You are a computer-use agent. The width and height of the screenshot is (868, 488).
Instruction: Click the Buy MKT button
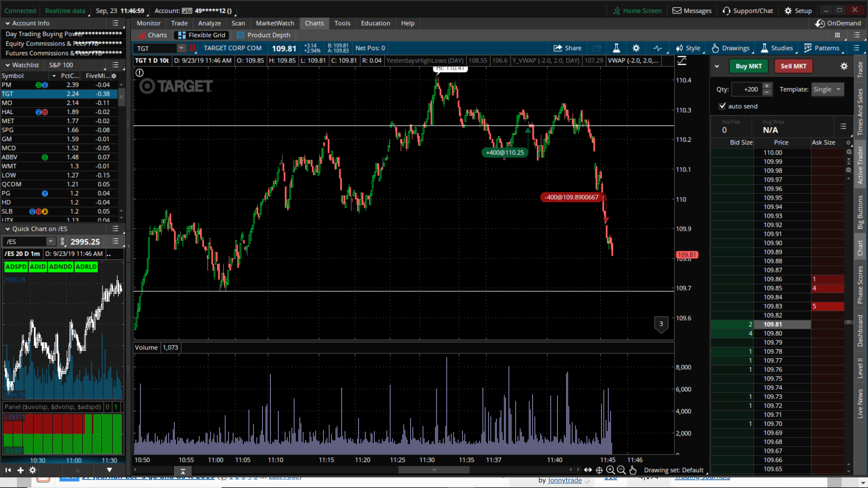[748, 66]
